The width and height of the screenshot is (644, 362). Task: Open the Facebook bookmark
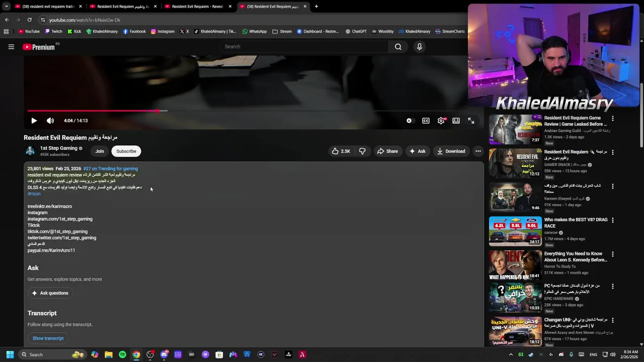pos(134,31)
